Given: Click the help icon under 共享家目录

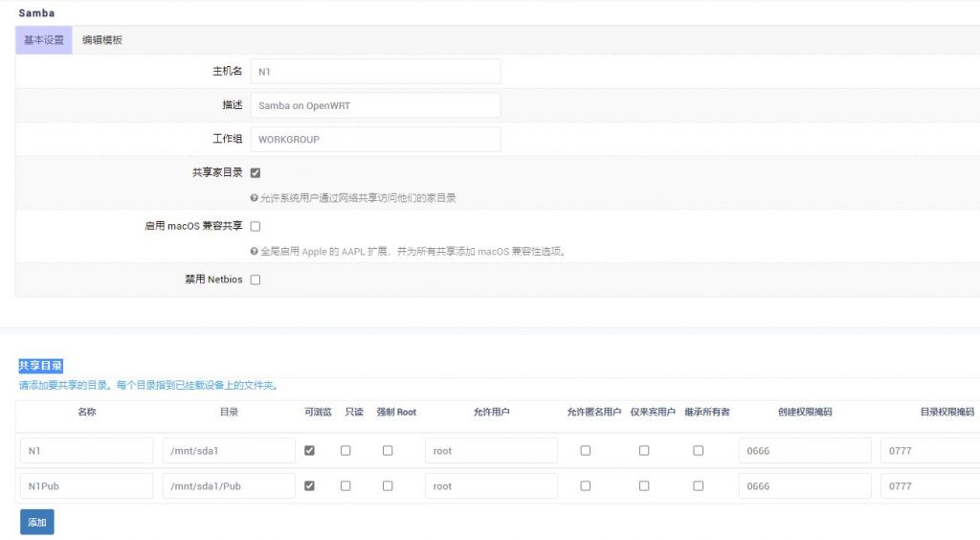Looking at the screenshot, I should pos(254,198).
